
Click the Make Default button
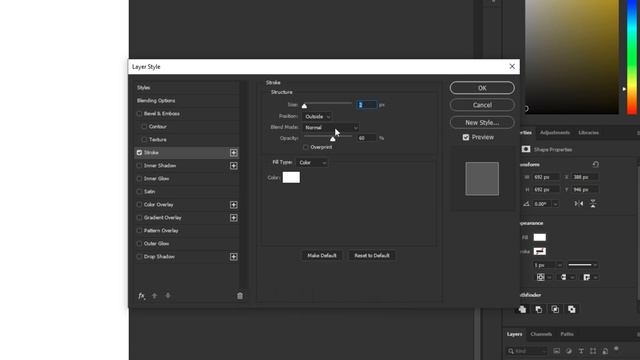pos(322,256)
